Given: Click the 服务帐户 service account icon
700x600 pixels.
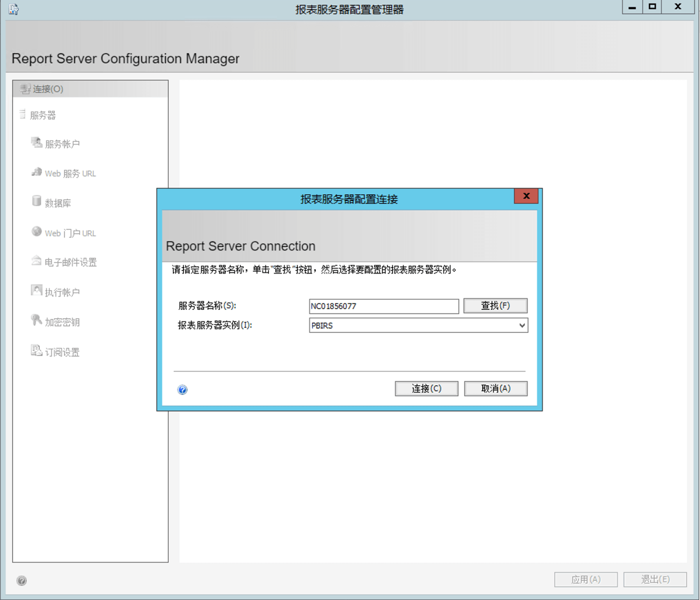Looking at the screenshot, I should [x=36, y=143].
